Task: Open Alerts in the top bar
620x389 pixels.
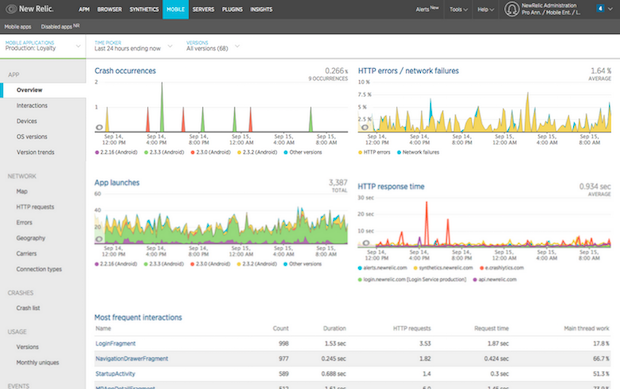Action: pos(427,9)
